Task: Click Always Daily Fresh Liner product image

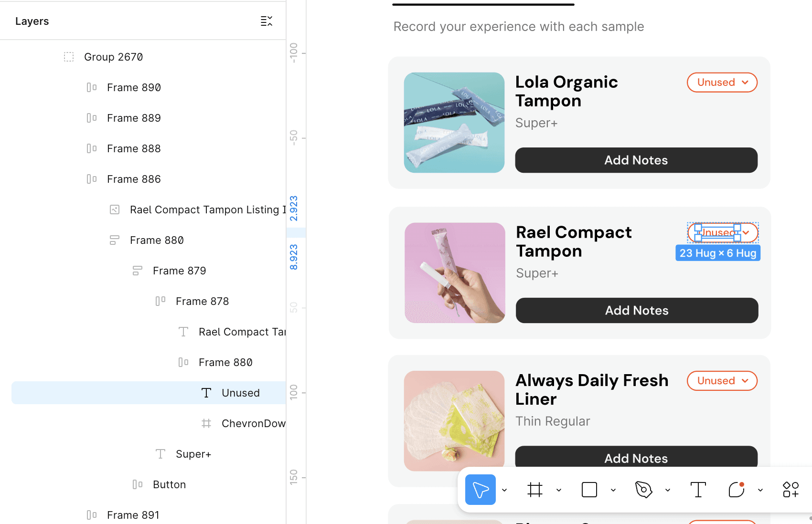Action: point(454,421)
